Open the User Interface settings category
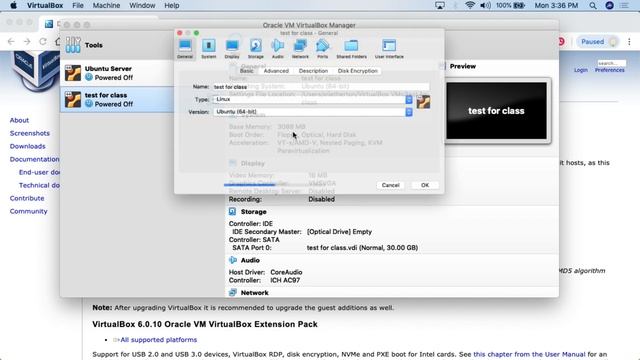The width and height of the screenshot is (640, 360). [389, 49]
